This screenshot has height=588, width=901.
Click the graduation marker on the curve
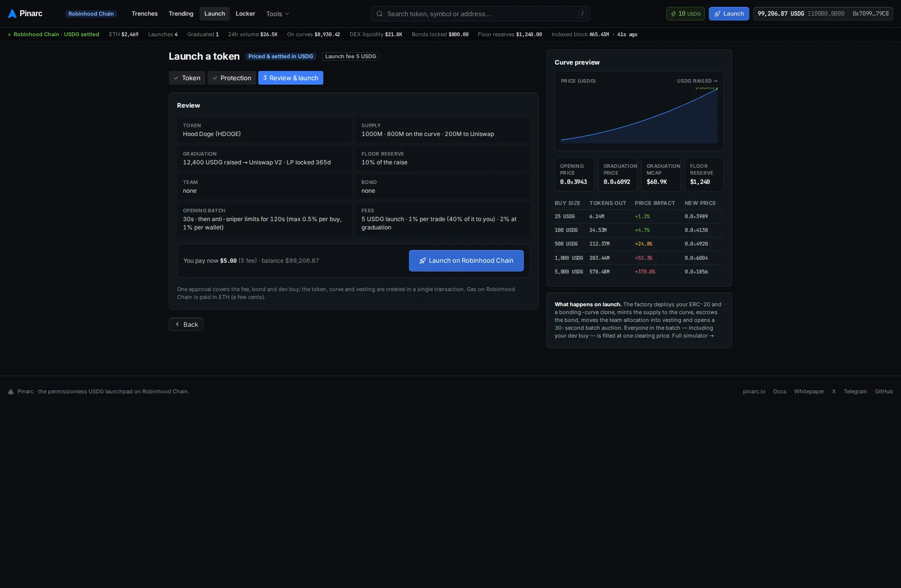717,89
